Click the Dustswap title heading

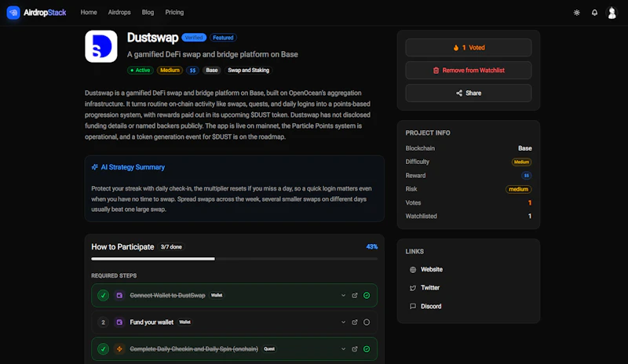(x=152, y=38)
